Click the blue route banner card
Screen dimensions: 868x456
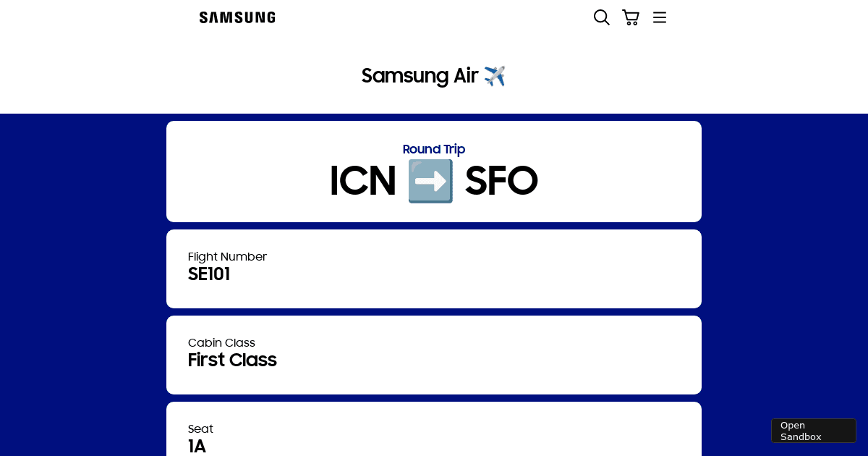[x=434, y=172]
